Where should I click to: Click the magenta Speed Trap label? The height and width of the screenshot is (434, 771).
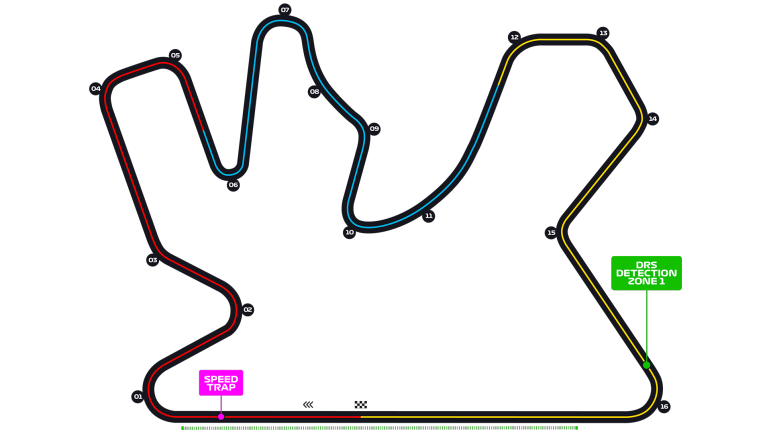click(221, 383)
